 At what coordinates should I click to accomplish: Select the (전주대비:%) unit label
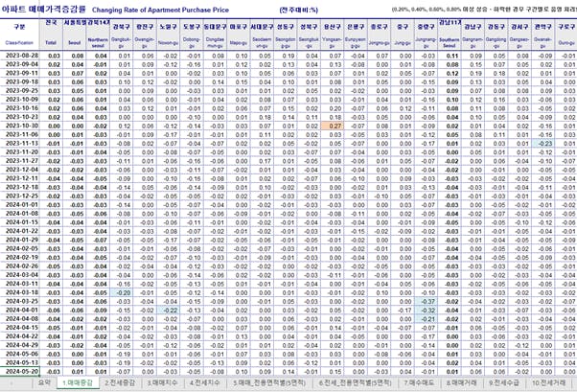(299, 10)
